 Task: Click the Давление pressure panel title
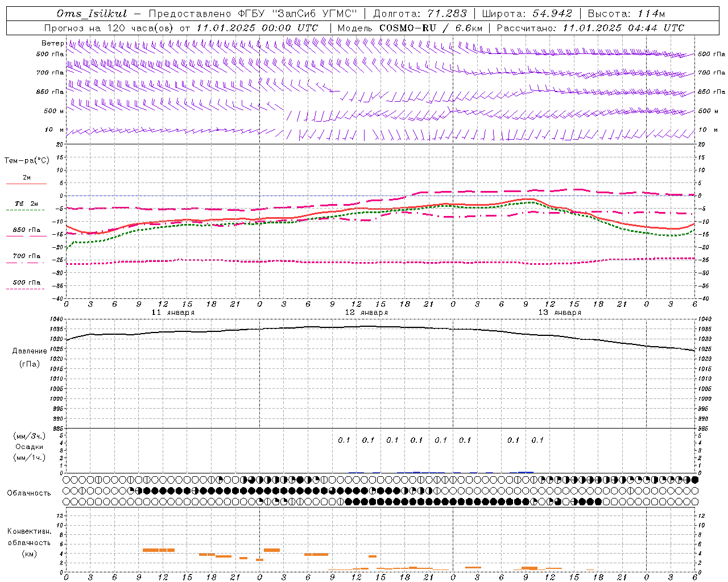point(30,351)
